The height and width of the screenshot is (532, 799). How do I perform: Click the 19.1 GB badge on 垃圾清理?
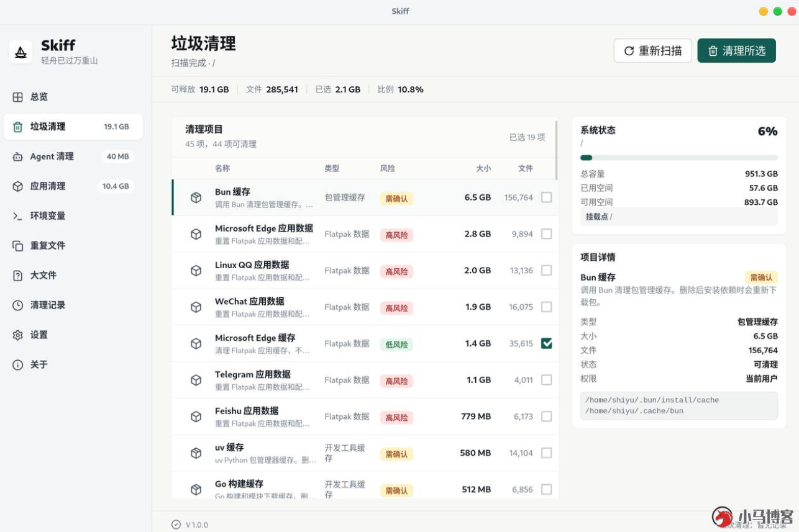(x=116, y=127)
